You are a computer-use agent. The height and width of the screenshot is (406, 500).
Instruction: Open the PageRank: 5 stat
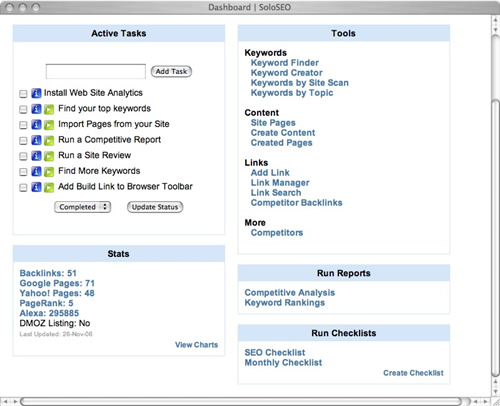46,303
